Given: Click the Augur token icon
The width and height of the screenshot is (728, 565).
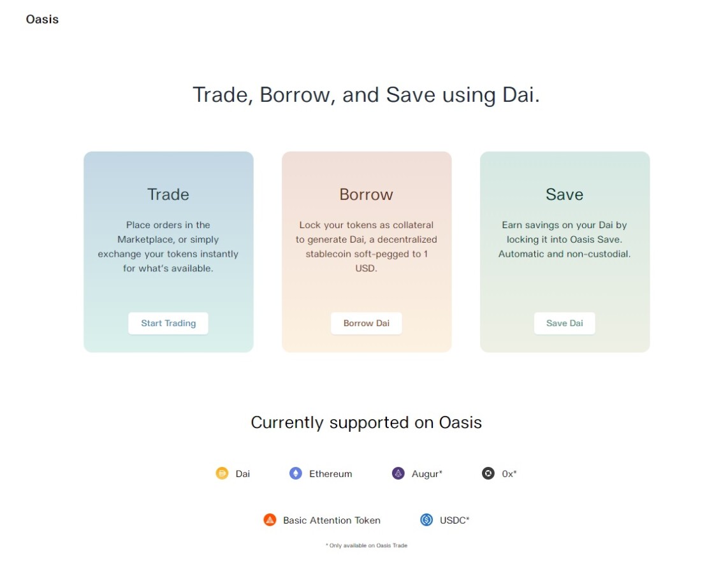Looking at the screenshot, I should click(x=398, y=473).
